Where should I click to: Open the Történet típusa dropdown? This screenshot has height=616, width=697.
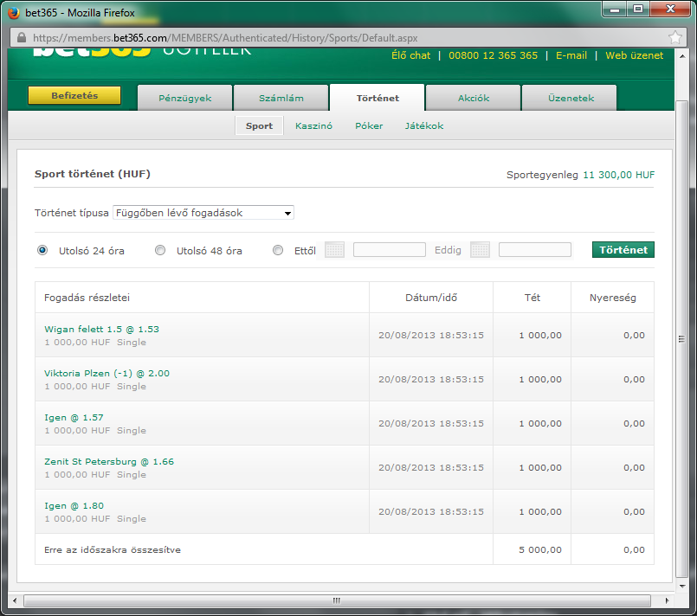tap(203, 213)
